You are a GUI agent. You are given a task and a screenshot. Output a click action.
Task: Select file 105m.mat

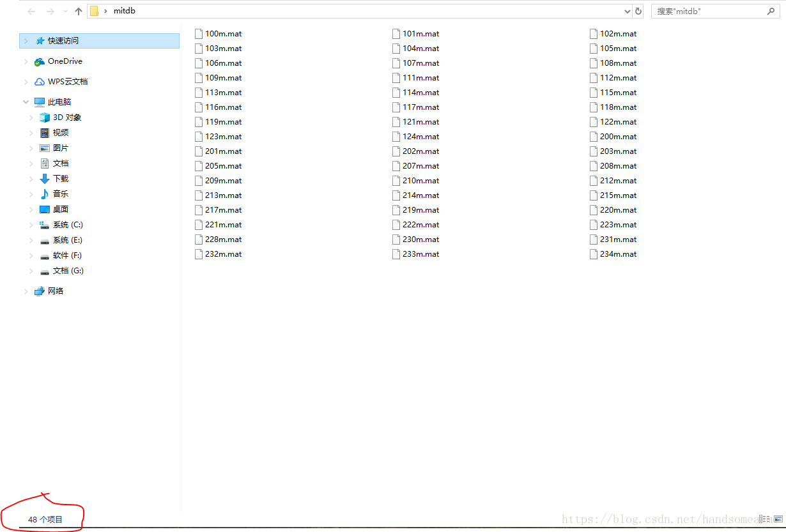(619, 49)
